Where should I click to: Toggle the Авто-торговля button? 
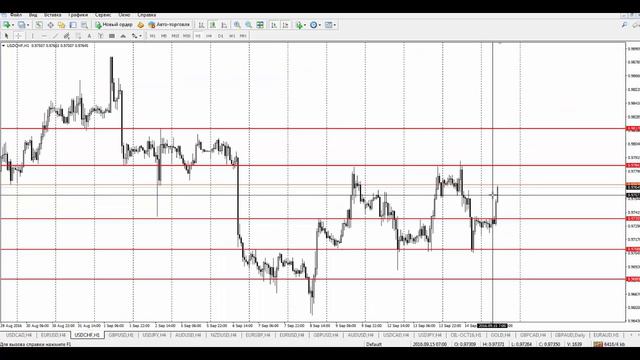pyautogui.click(x=169, y=25)
